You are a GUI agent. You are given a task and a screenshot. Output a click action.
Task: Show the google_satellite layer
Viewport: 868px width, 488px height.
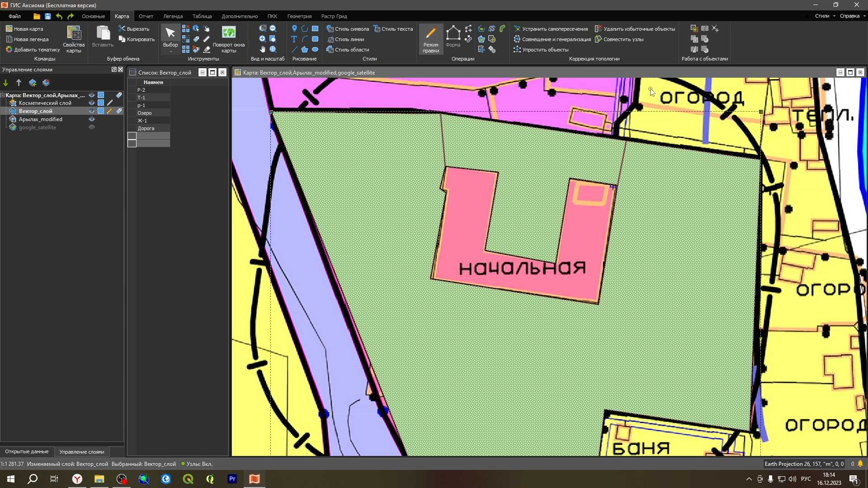tap(92, 127)
